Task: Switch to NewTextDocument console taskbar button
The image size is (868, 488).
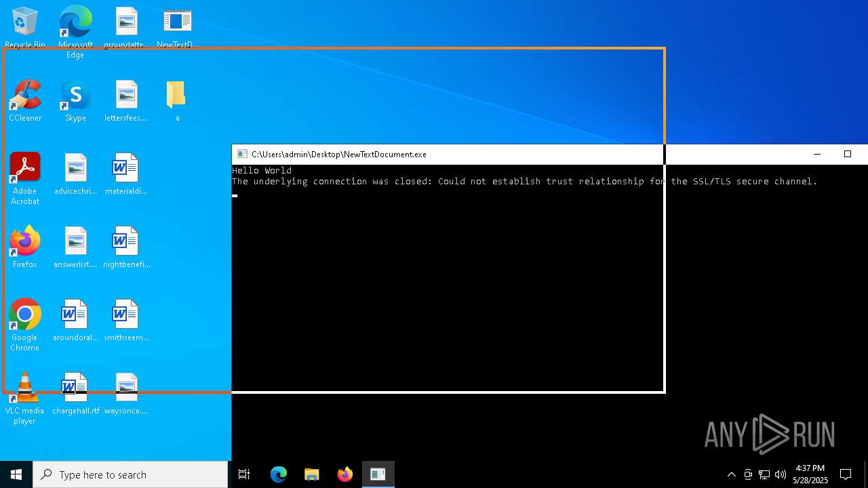Action: point(378,474)
